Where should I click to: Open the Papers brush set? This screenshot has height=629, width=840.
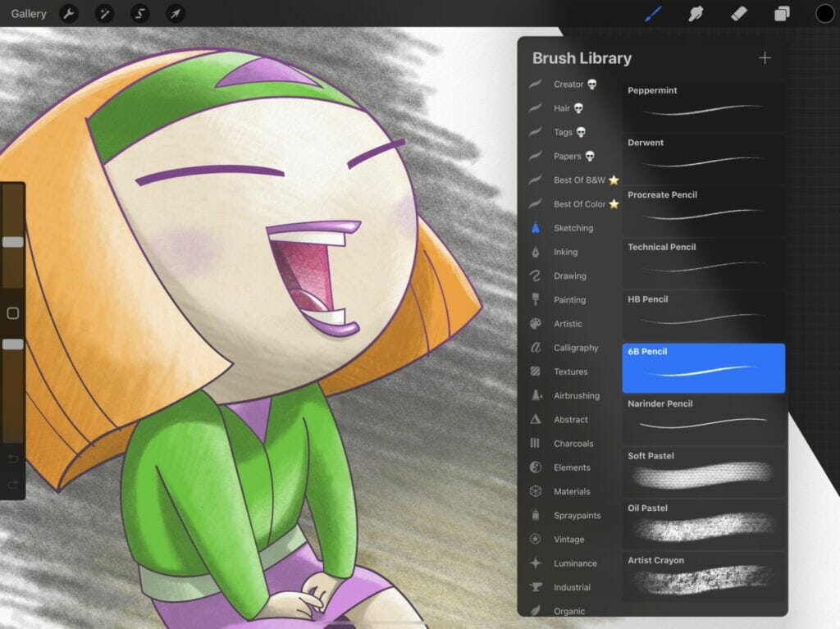[572, 156]
